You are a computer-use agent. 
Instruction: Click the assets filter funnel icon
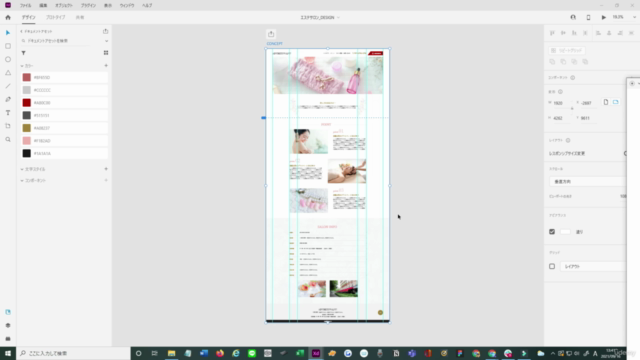point(24,53)
